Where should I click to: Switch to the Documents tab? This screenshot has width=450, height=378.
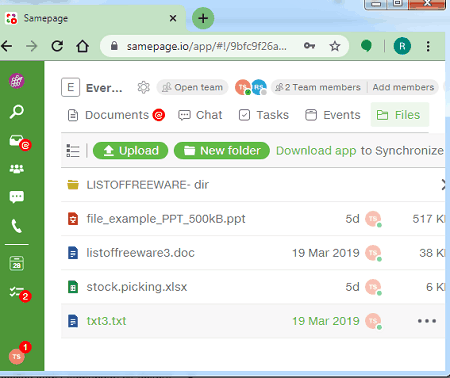(x=116, y=115)
